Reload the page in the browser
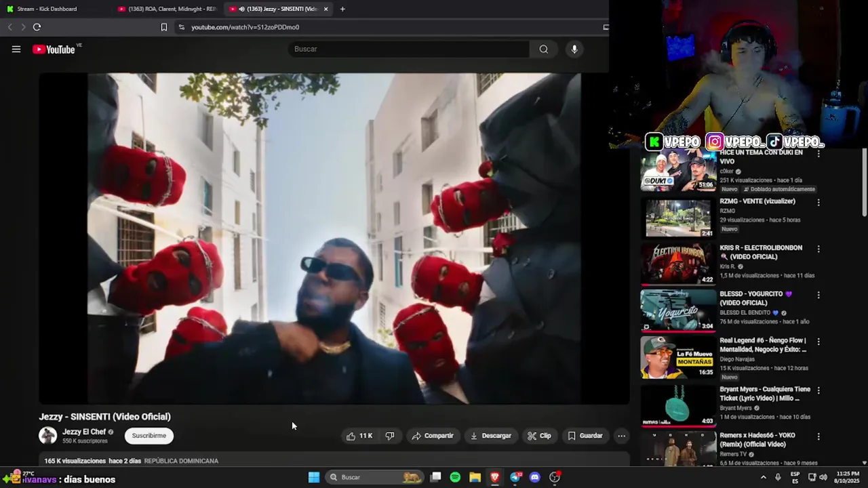 pyautogui.click(x=37, y=27)
